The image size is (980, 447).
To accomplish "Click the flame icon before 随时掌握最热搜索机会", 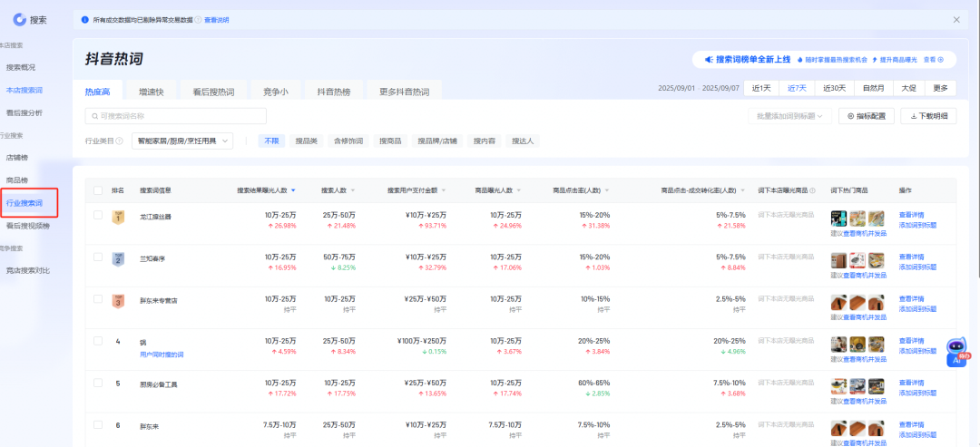I will 799,60.
